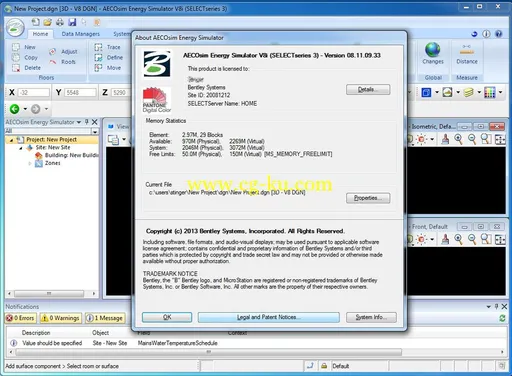Image resolution: width=512 pixels, height=376 pixels.
Task: Click the Description column header
Action: pos(36,333)
